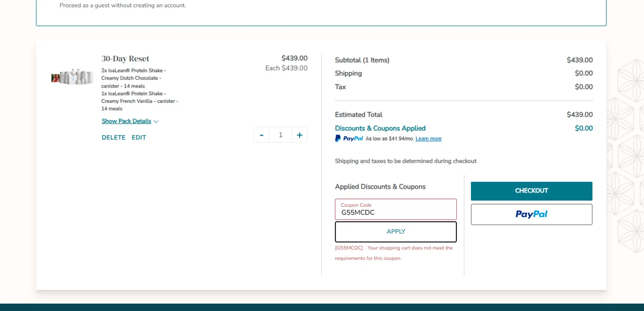Click the Coupon Code input field
644x311 pixels.
(x=396, y=209)
